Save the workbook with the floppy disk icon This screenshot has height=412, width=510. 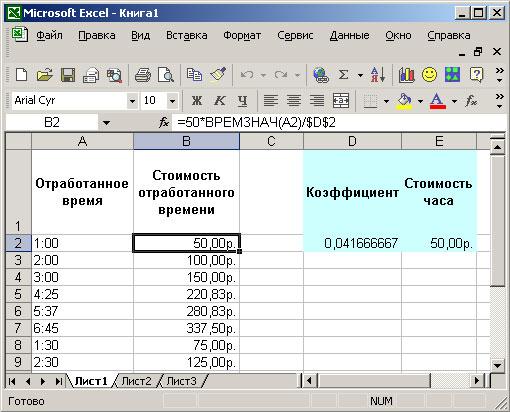pyautogui.click(x=68, y=75)
